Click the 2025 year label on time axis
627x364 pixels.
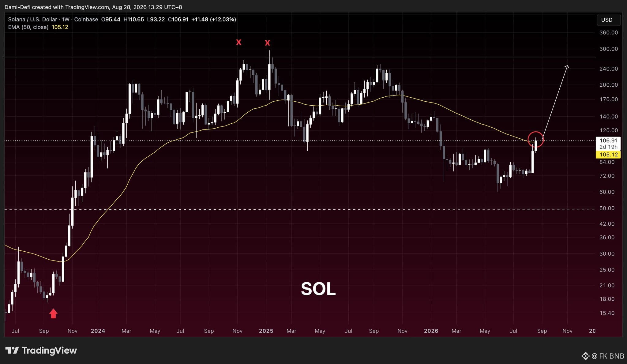[266, 331]
